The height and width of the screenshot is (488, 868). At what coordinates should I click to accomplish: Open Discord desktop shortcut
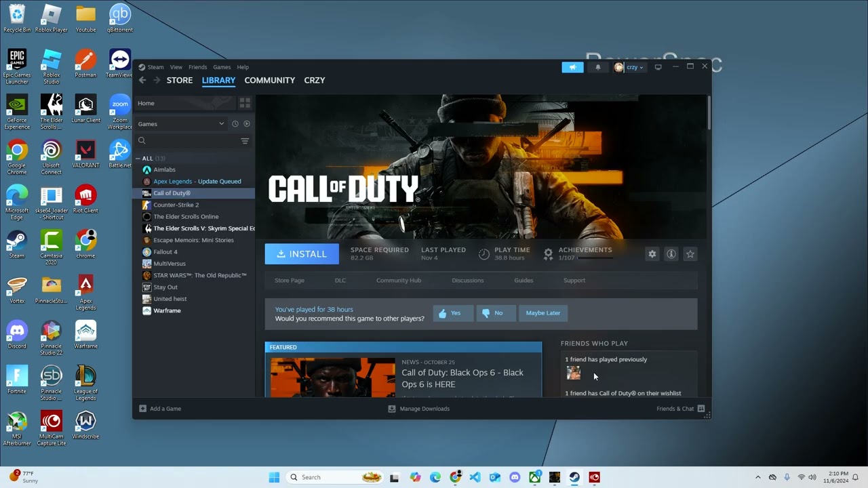[x=17, y=335]
